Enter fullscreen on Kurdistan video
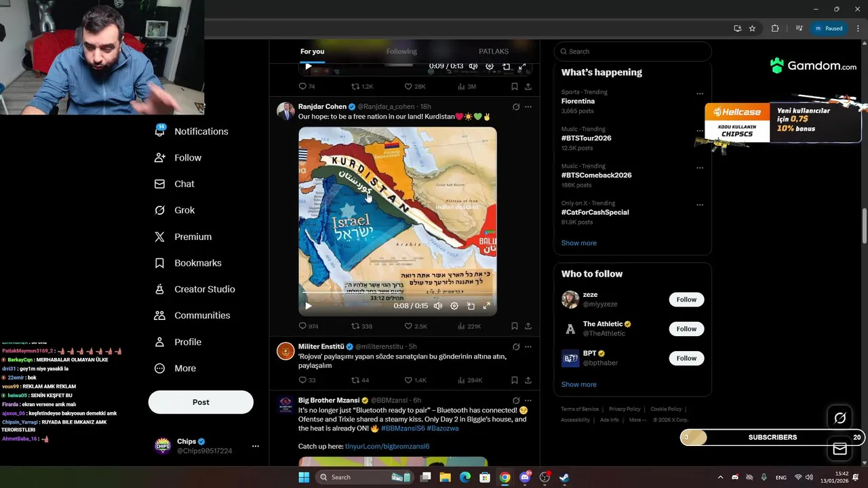 (486, 306)
